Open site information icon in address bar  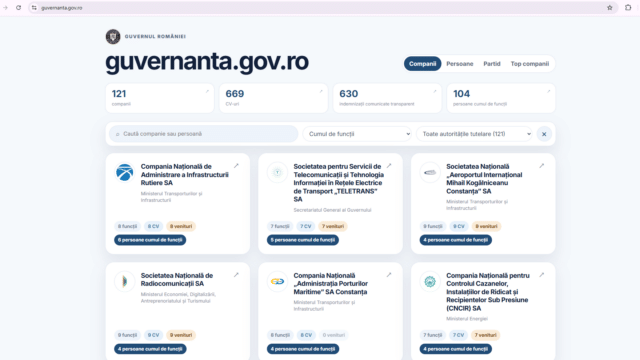[x=34, y=8]
